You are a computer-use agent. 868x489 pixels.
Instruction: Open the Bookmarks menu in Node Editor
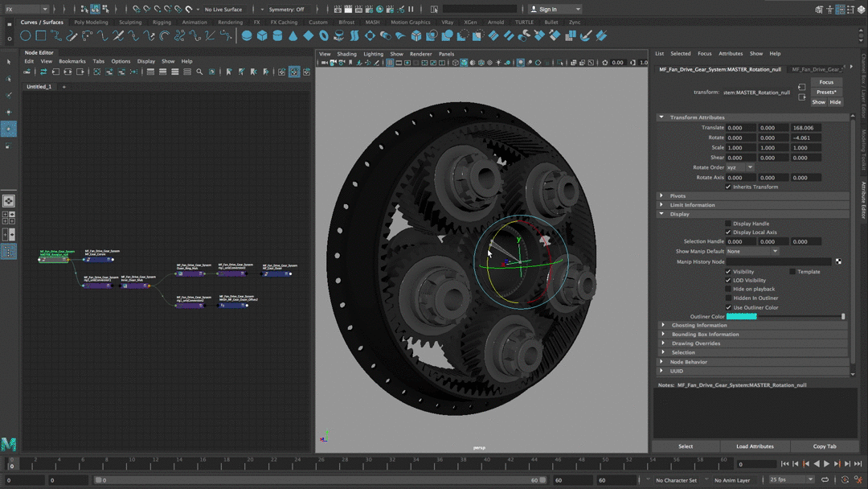tap(72, 61)
